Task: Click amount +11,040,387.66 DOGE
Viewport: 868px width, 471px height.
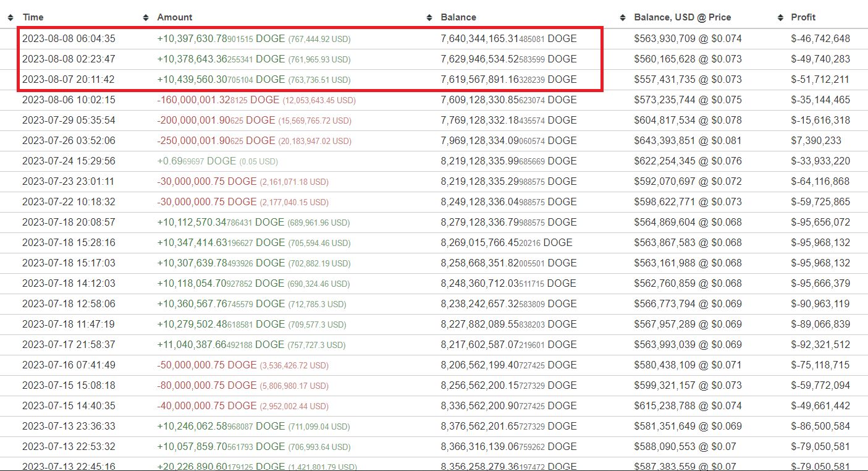Action: tap(221, 344)
